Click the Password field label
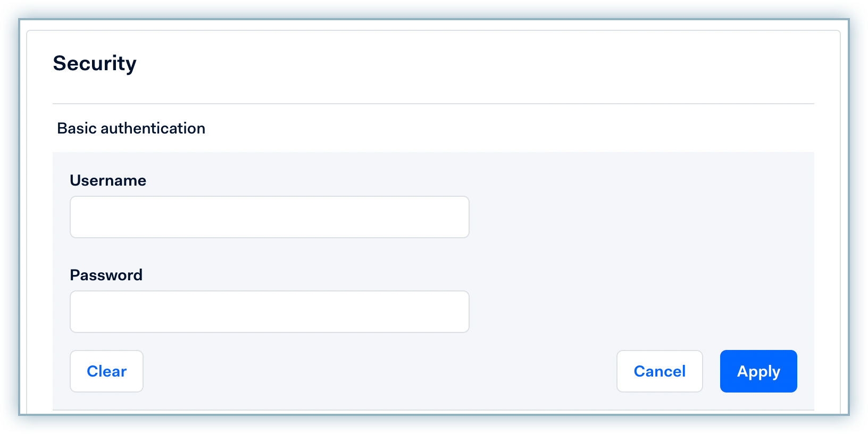This screenshot has width=868, height=434. click(106, 275)
